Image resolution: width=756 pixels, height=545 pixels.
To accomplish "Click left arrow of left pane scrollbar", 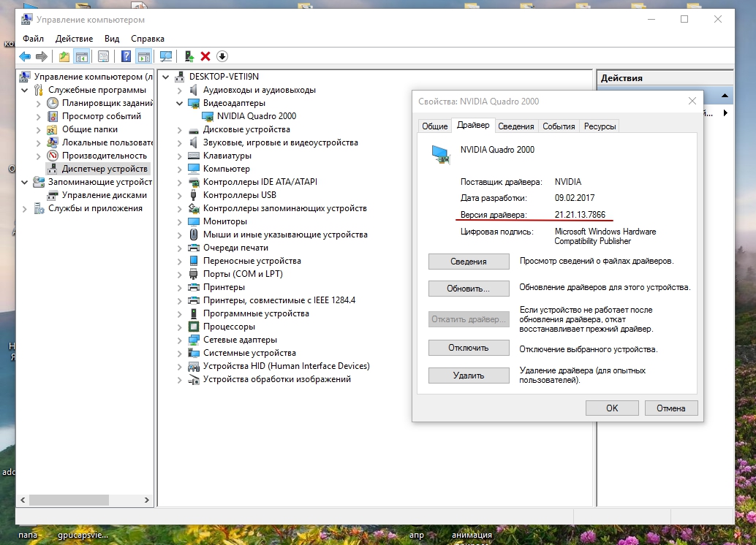I will point(23,500).
